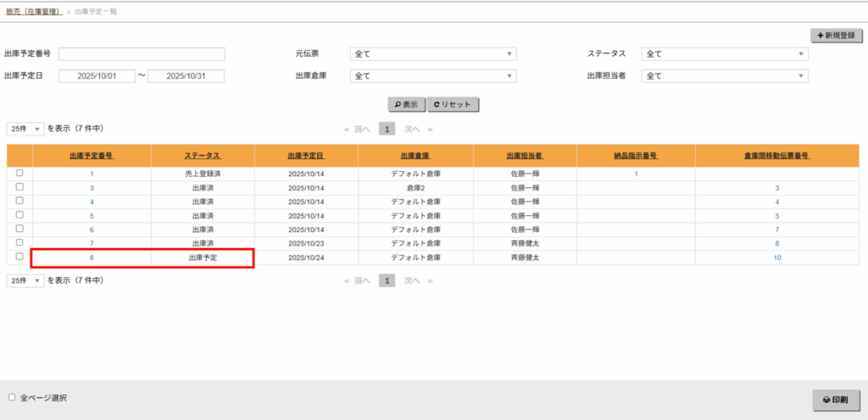Expand the ステータス filter dropdown
This screenshot has height=420, width=868.
coord(724,54)
